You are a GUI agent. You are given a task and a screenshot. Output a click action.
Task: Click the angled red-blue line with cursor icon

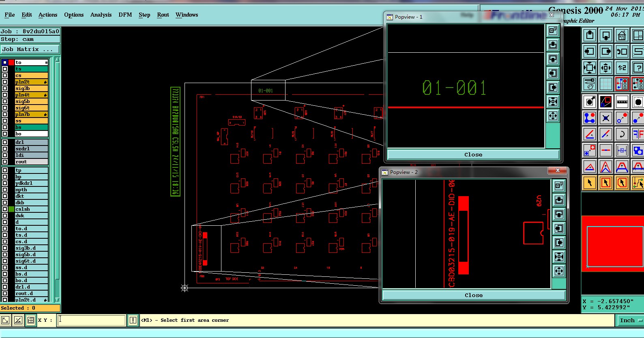605,134
